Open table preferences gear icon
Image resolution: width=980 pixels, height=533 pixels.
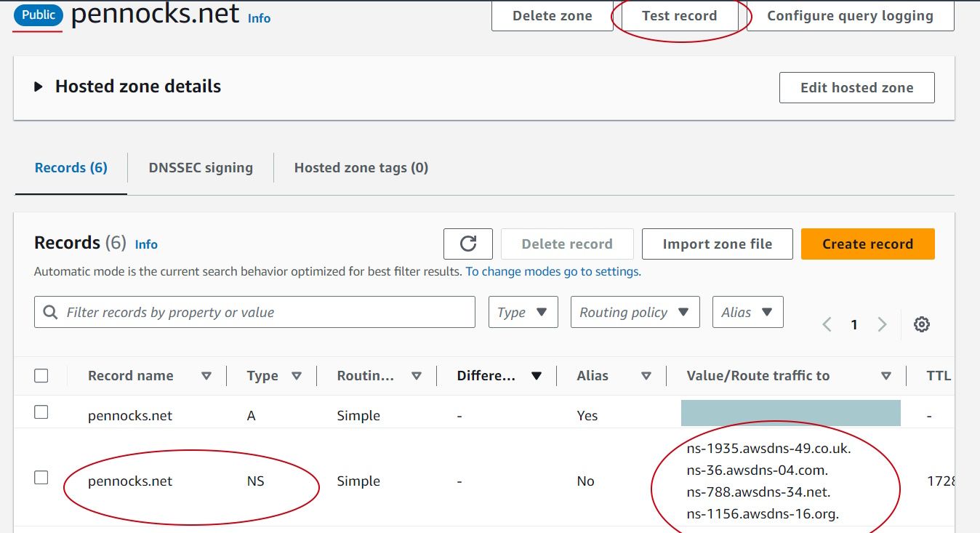pos(922,324)
